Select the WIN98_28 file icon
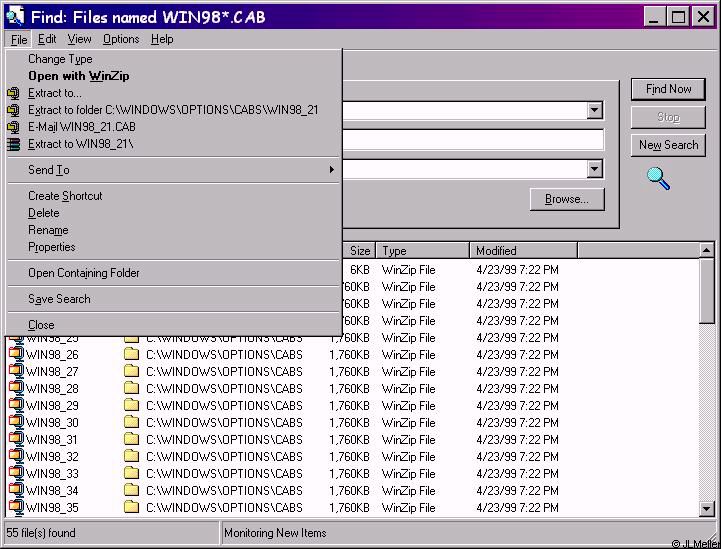This screenshot has width=721, height=549. click(x=16, y=388)
